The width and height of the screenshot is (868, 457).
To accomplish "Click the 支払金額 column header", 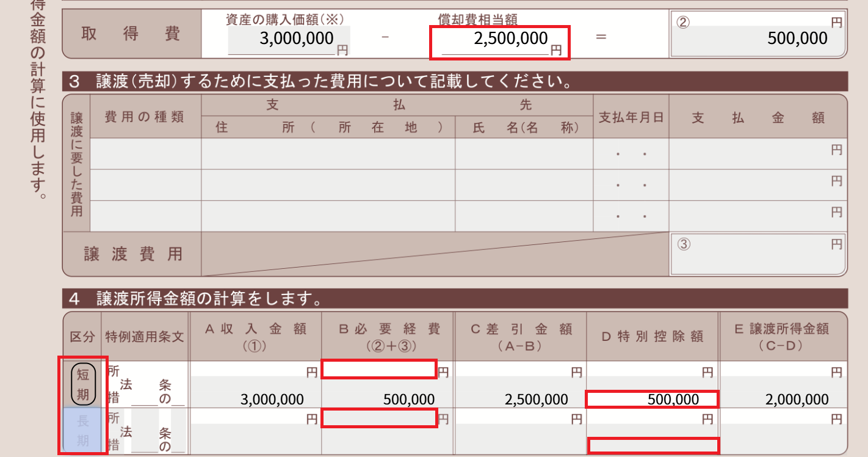I will coord(758,117).
